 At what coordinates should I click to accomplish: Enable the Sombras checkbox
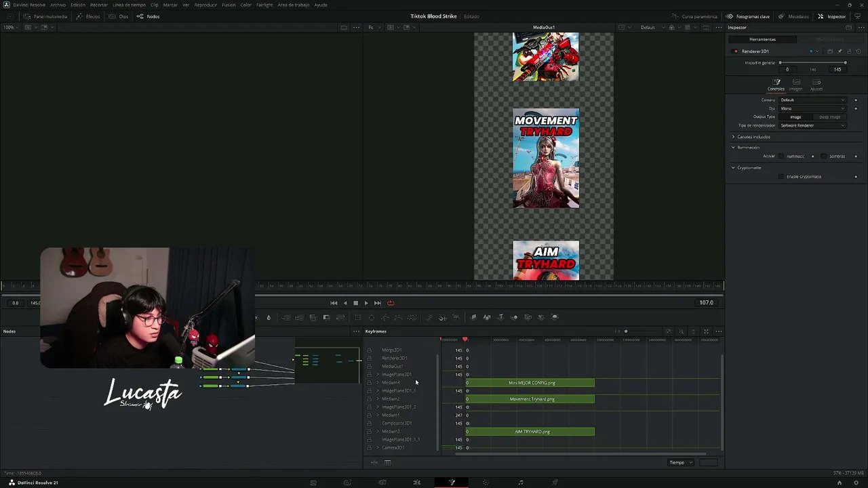(824, 157)
